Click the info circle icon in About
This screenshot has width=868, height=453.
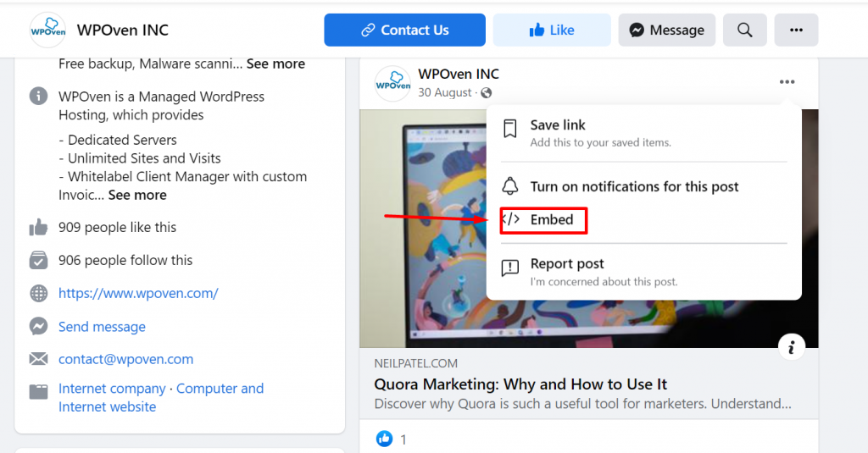point(38,97)
